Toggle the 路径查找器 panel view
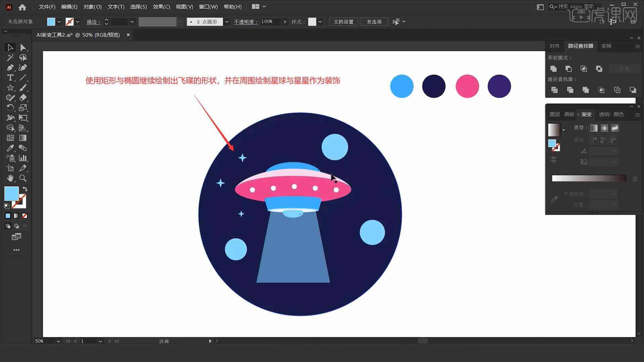This screenshot has height=362, width=644. [x=580, y=46]
